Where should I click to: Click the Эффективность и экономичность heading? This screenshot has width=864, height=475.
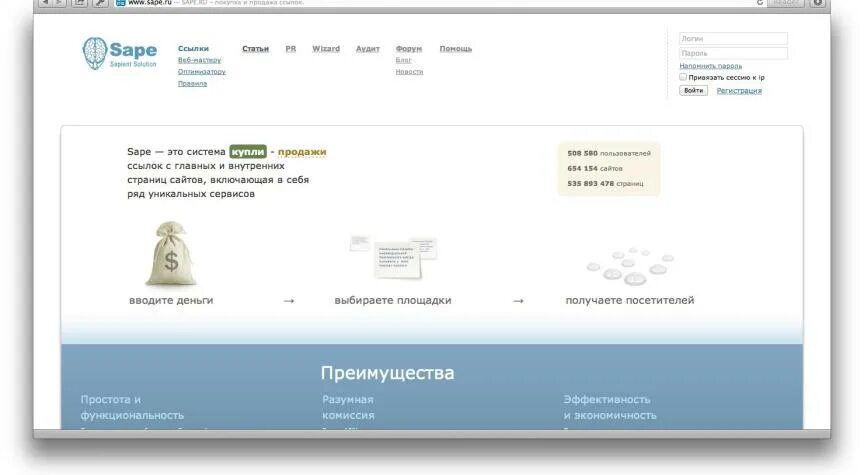(x=610, y=407)
